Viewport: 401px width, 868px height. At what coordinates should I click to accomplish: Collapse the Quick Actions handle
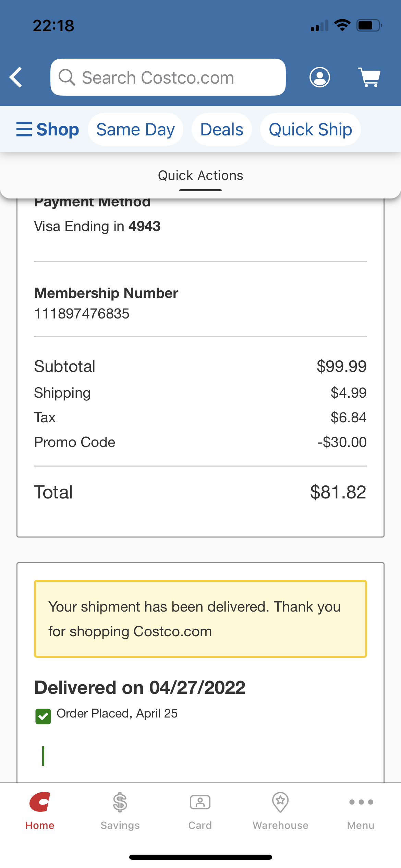pyautogui.click(x=200, y=190)
